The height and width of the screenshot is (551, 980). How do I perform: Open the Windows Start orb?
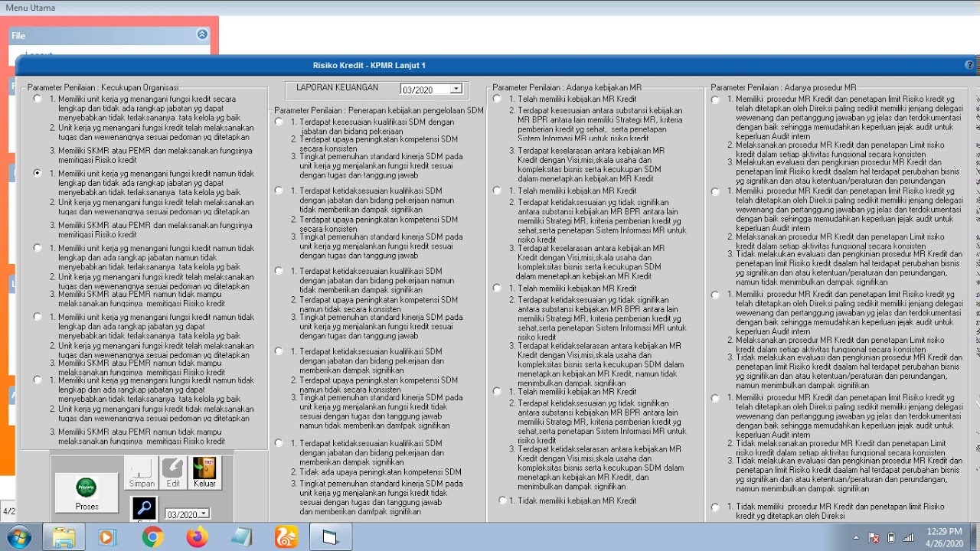pyautogui.click(x=17, y=537)
